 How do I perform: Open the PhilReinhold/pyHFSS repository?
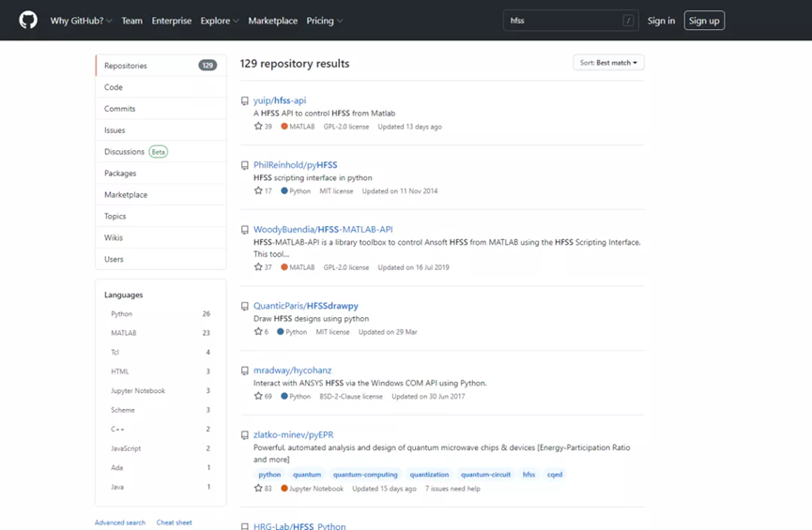click(x=295, y=165)
